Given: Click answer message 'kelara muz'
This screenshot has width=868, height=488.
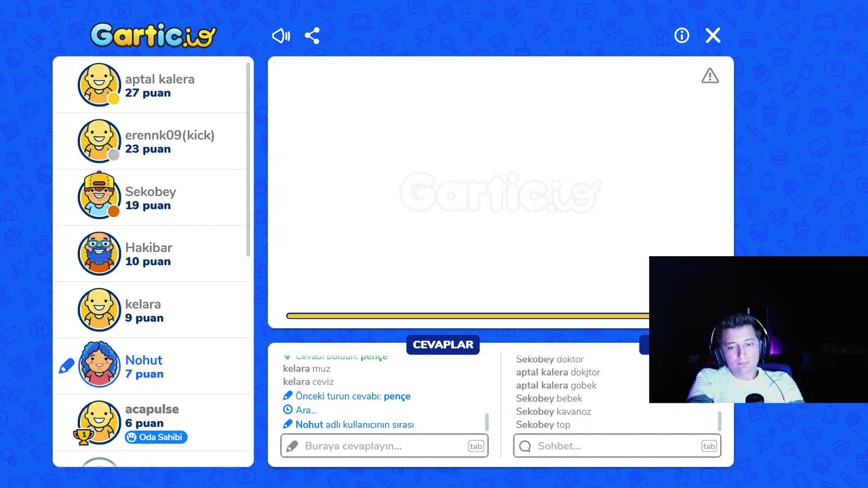Looking at the screenshot, I should 307,369.
